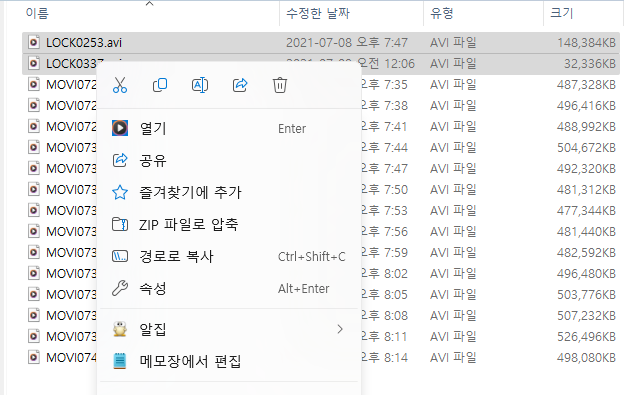Click the Copy icon in context menu
The height and width of the screenshot is (395, 624).
[x=160, y=85]
